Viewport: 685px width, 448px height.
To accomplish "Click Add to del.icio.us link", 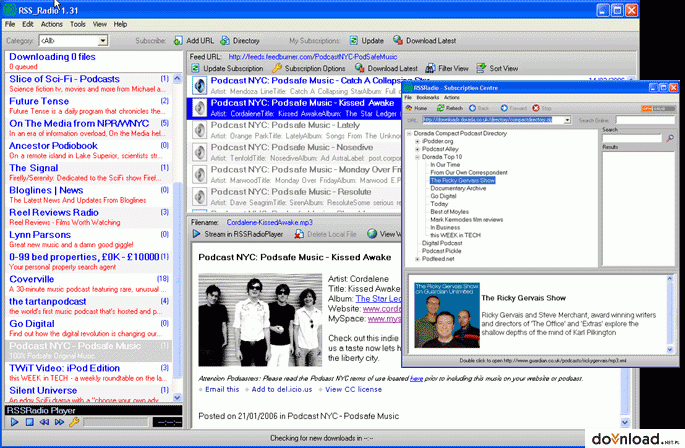I will 282,389.
